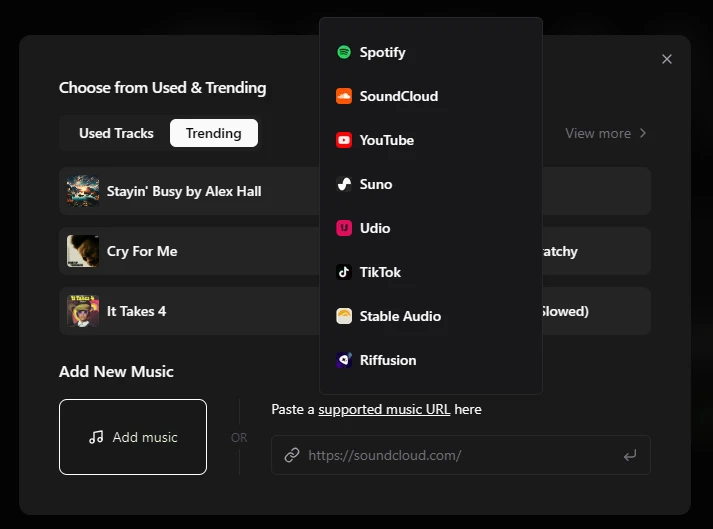
Task: Click the enter arrow in URL field
Action: click(x=630, y=455)
